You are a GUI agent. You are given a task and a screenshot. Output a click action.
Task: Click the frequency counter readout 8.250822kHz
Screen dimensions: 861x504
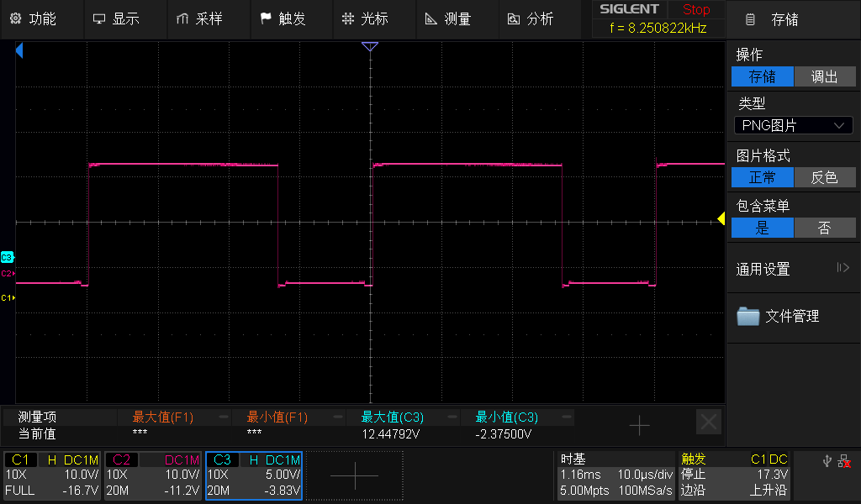pos(658,28)
